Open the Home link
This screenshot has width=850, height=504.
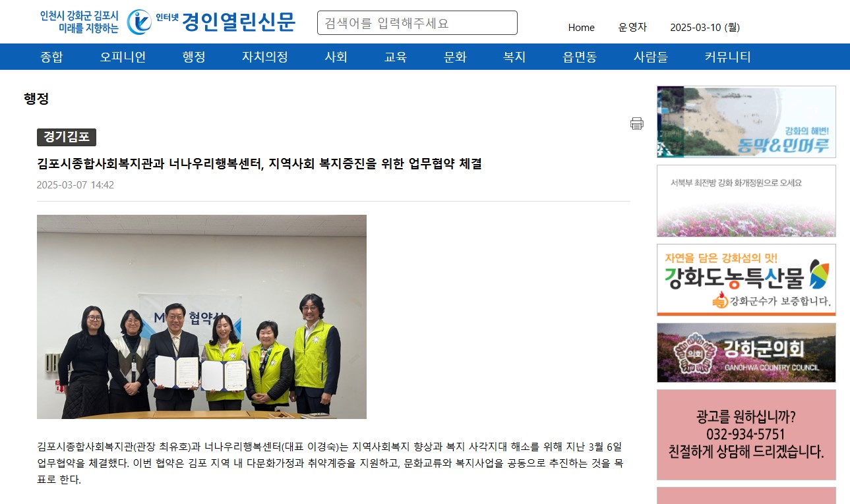click(x=581, y=27)
